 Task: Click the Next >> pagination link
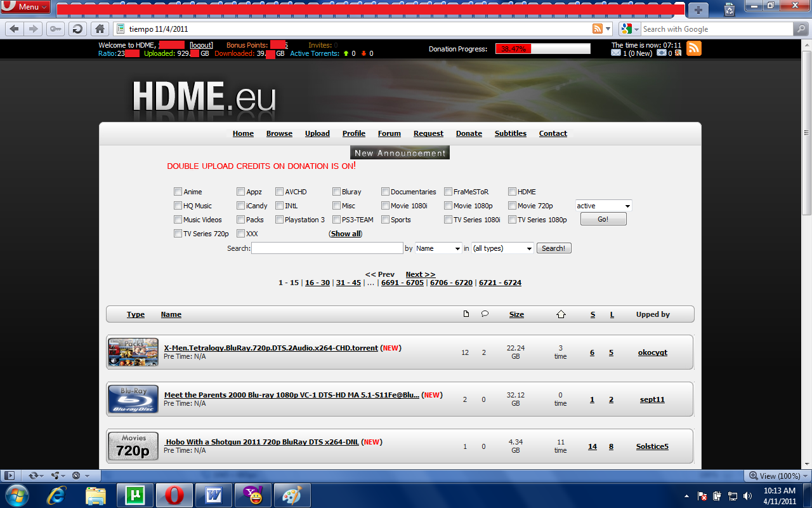[x=421, y=274]
